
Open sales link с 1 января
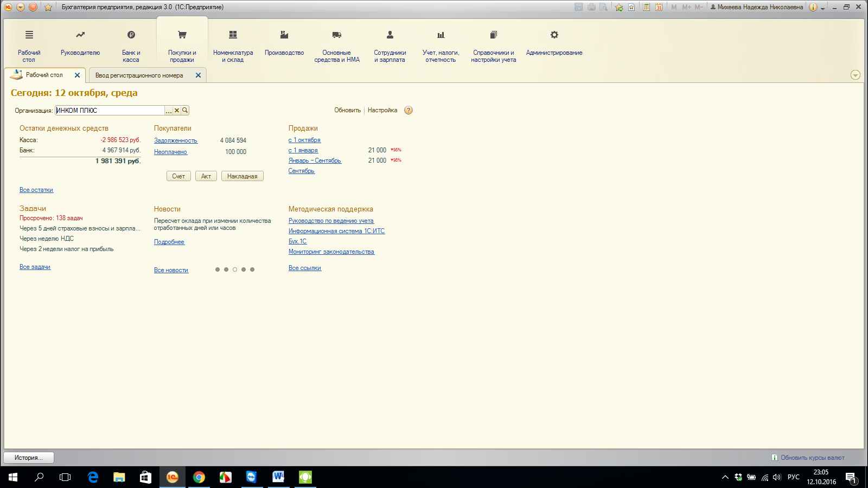(303, 150)
